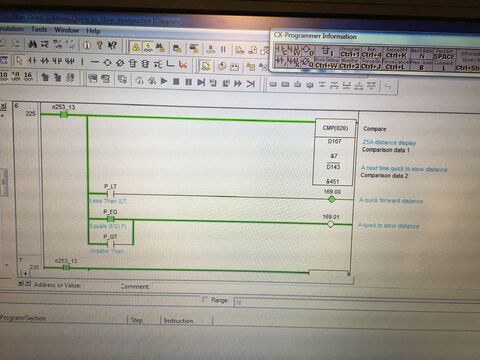480x360 pixels.
Task: Click the 'Compare' instruction description text
Action: pos(375,129)
